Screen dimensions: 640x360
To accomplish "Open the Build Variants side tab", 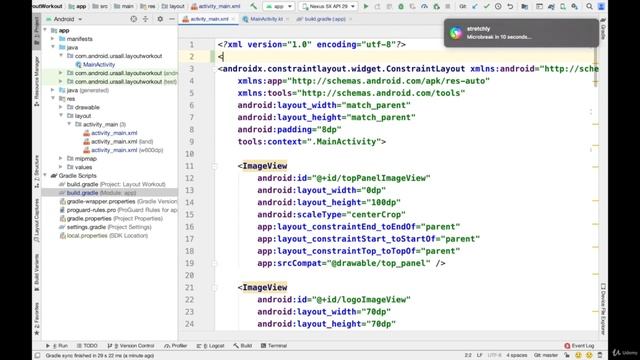I will [x=37, y=273].
